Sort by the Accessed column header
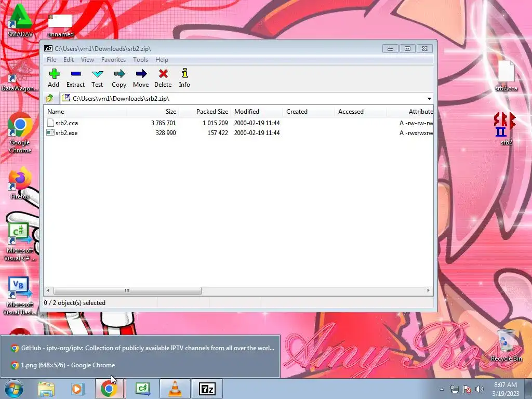Viewport: 532px width, 399px height. click(361, 112)
